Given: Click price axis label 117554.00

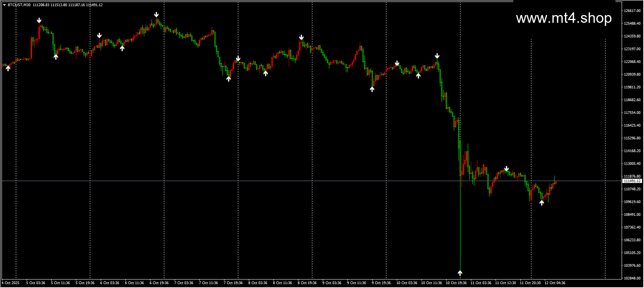Looking at the screenshot, I should click(632, 113).
